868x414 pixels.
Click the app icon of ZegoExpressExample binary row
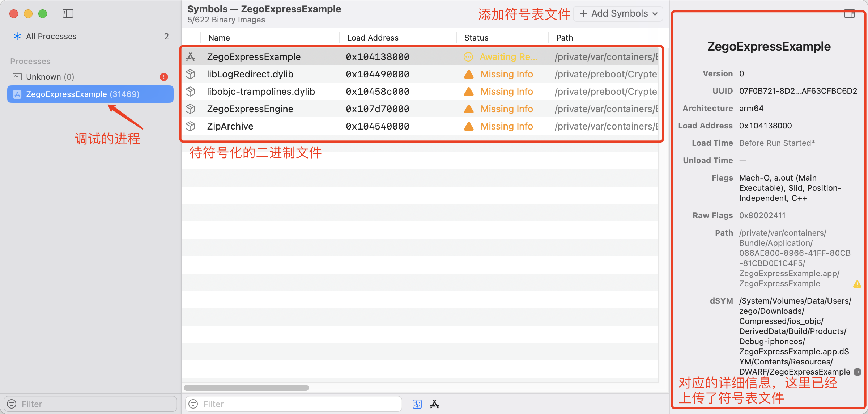click(190, 57)
